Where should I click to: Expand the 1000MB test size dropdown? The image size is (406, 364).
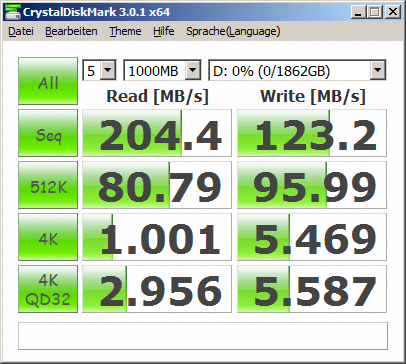click(x=193, y=70)
